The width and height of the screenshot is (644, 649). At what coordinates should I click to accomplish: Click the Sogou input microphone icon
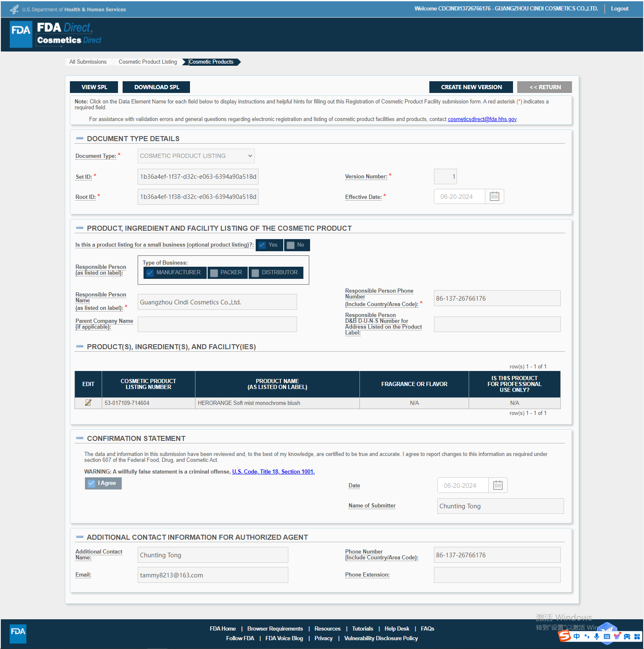click(597, 636)
